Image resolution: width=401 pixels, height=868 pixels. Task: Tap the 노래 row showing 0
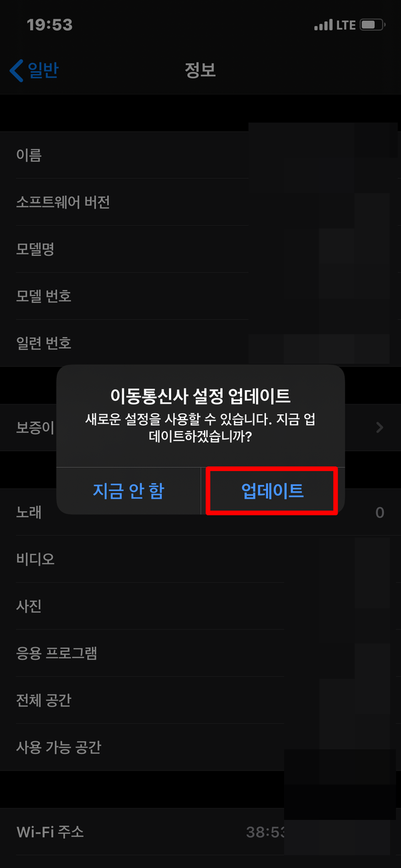pos(200,513)
